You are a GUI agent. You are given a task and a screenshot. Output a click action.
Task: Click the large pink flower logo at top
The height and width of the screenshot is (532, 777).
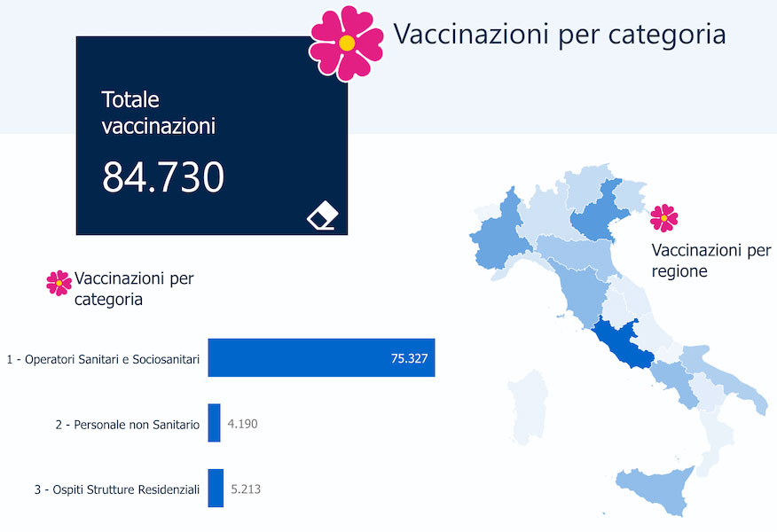pyautogui.click(x=347, y=43)
